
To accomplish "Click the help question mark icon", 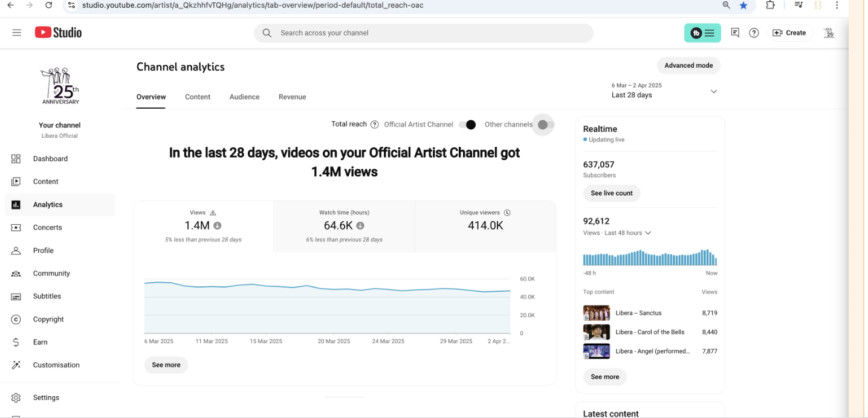I will tap(754, 33).
